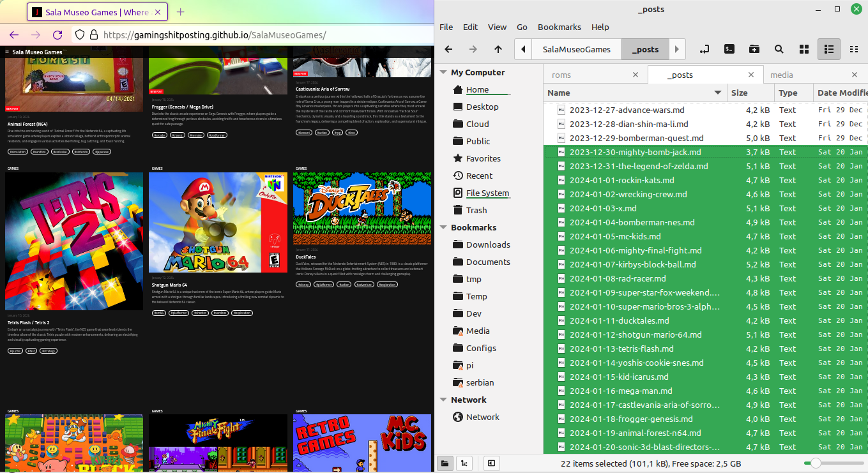Collapse the Network sidebar section
The width and height of the screenshot is (868, 473).
coord(444,400)
